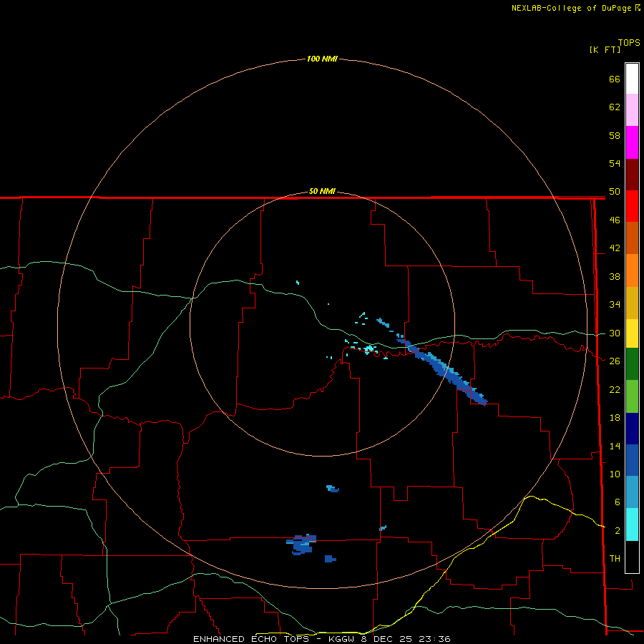Image resolution: width=644 pixels, height=644 pixels.
Task: Click the 22 legend value
Action: [x=615, y=389]
